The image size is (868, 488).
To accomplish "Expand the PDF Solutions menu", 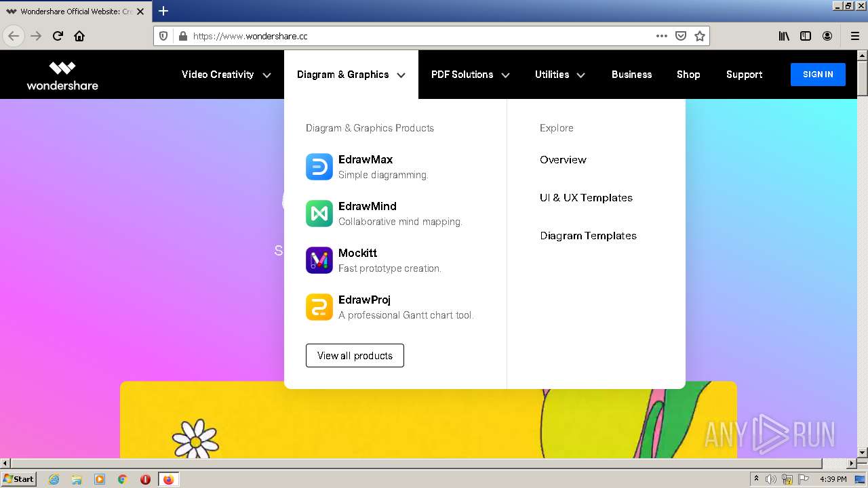I will point(471,75).
